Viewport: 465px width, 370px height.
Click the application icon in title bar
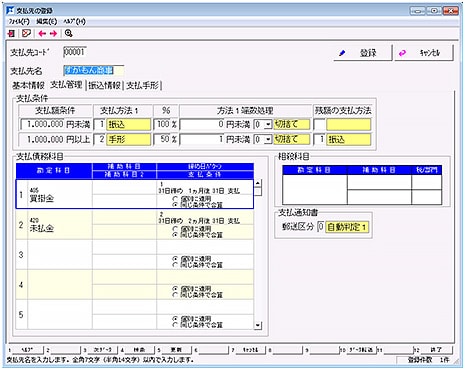click(10, 11)
